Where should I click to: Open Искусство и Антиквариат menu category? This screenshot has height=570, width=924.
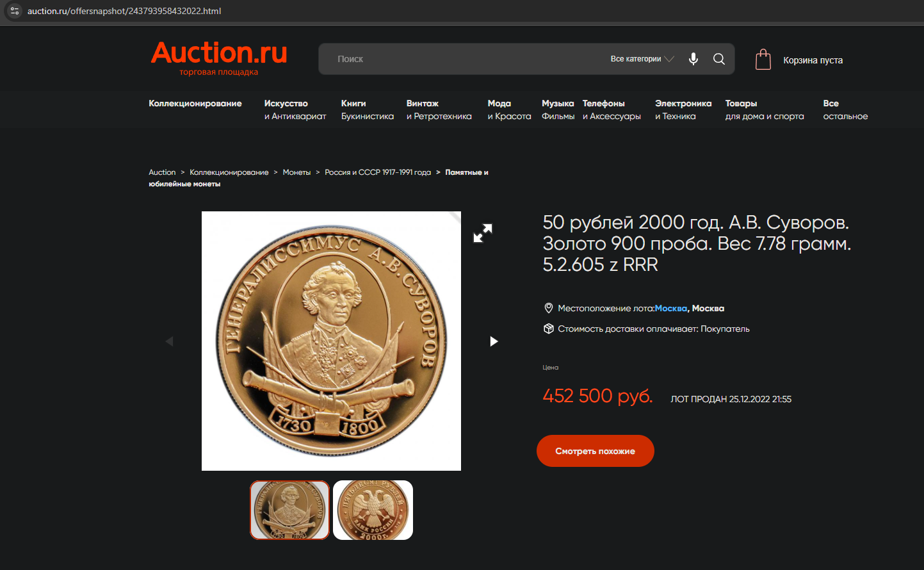295,110
